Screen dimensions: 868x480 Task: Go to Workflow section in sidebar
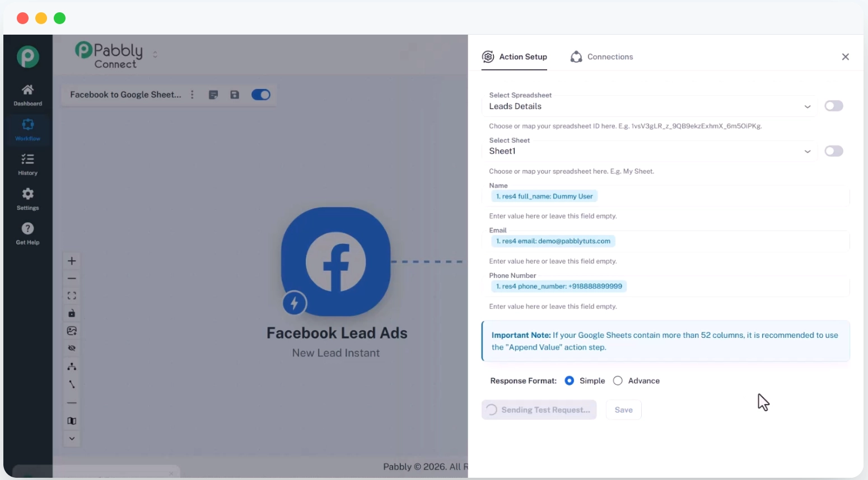click(27, 130)
